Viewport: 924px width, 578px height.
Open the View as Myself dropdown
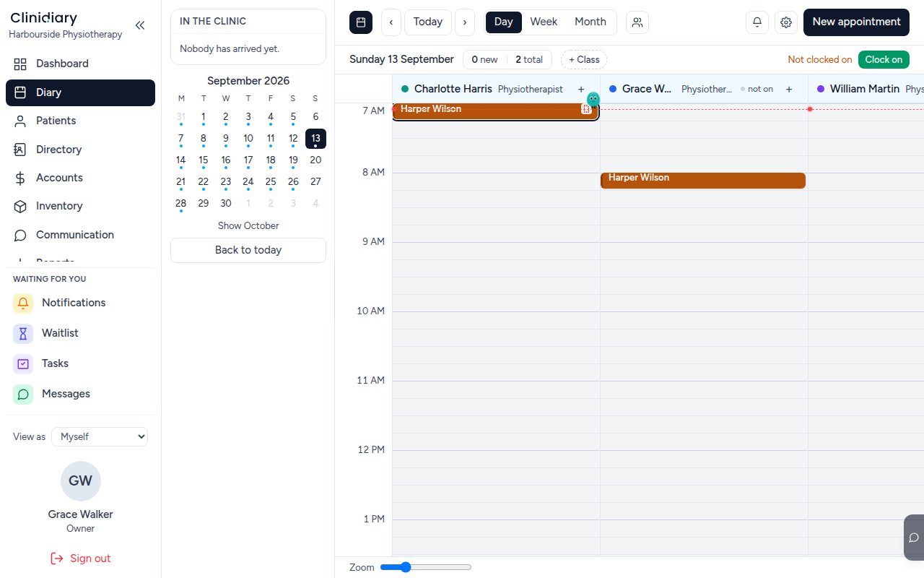coord(100,436)
